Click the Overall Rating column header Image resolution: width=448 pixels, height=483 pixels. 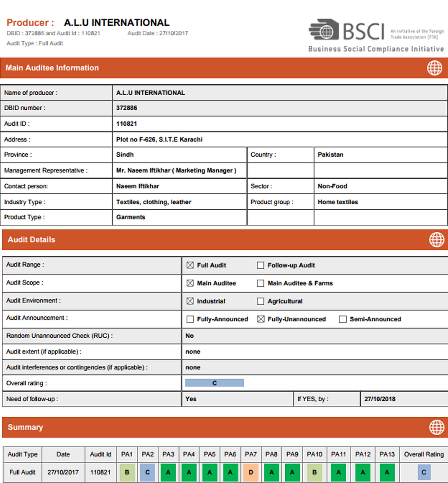[424, 454]
